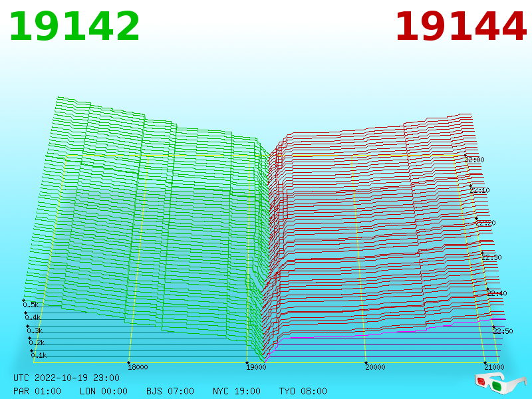The image size is (532, 399).
Task: Click the 22:40 time axis marker
Action: tap(497, 293)
